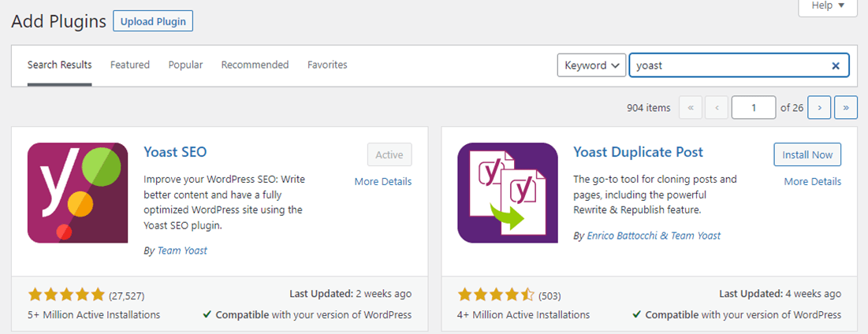Image resolution: width=868 pixels, height=334 pixels.
Task: Open the Recommended tab
Action: (x=255, y=65)
